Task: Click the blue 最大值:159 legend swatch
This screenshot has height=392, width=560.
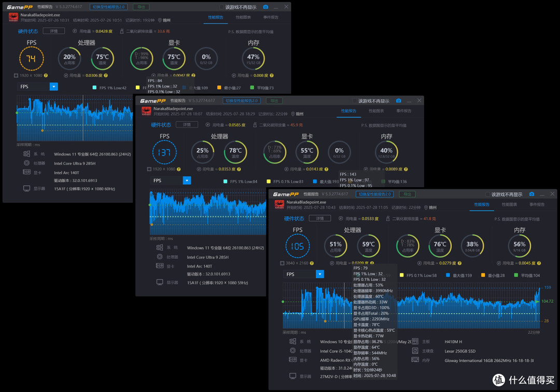Action: coord(448,275)
